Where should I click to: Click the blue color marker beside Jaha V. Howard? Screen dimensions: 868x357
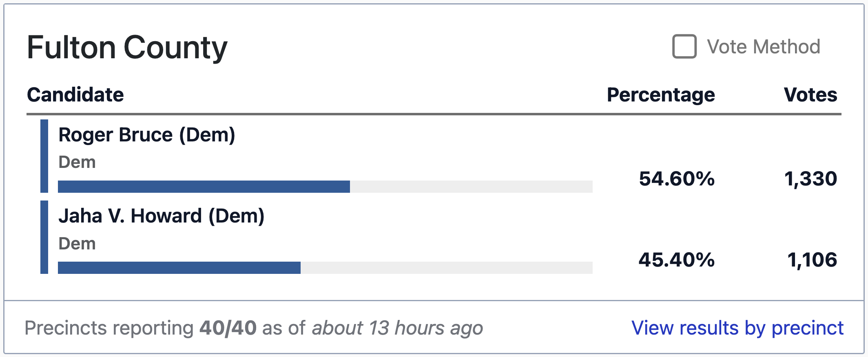[x=44, y=237]
